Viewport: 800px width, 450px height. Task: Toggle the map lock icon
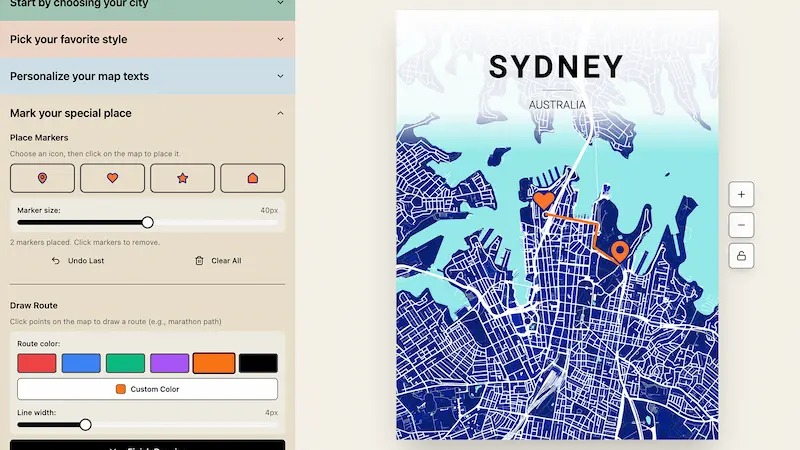(741, 256)
